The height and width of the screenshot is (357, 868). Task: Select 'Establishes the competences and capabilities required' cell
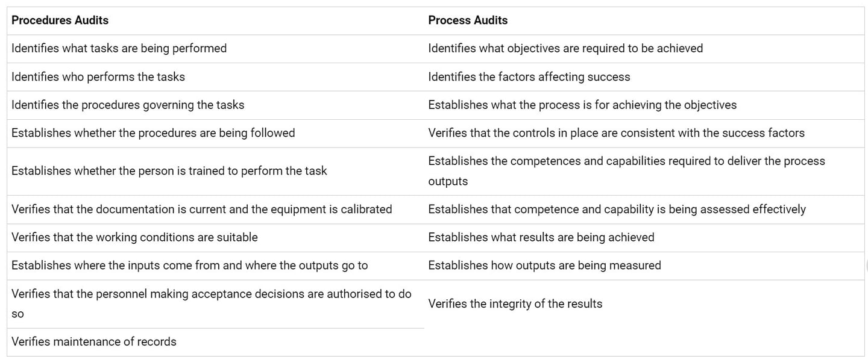click(644, 172)
